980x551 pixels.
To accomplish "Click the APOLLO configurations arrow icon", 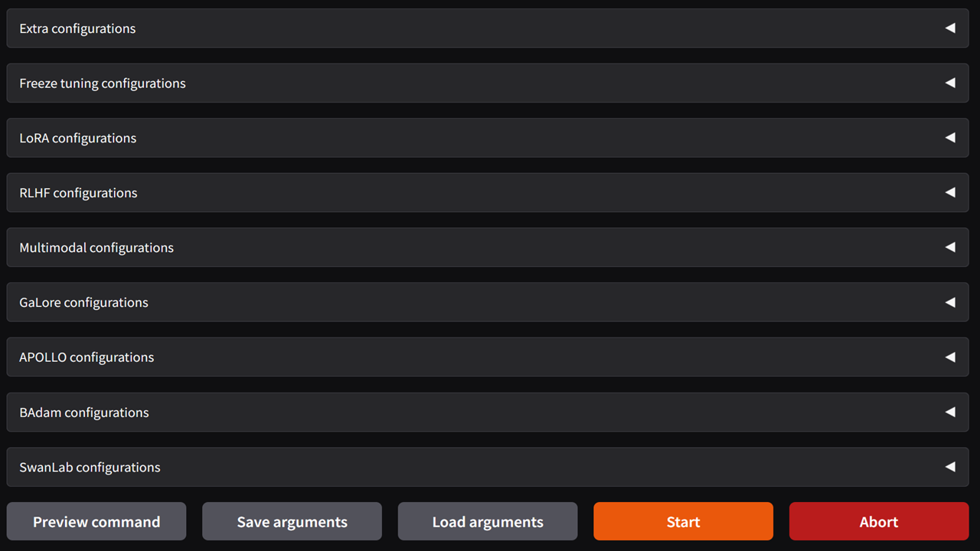I will pos(950,357).
